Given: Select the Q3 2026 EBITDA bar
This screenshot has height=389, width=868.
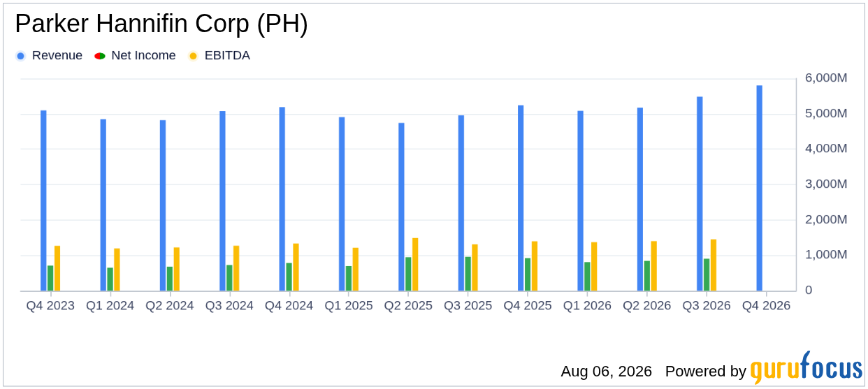Looking at the screenshot, I should 714,265.
